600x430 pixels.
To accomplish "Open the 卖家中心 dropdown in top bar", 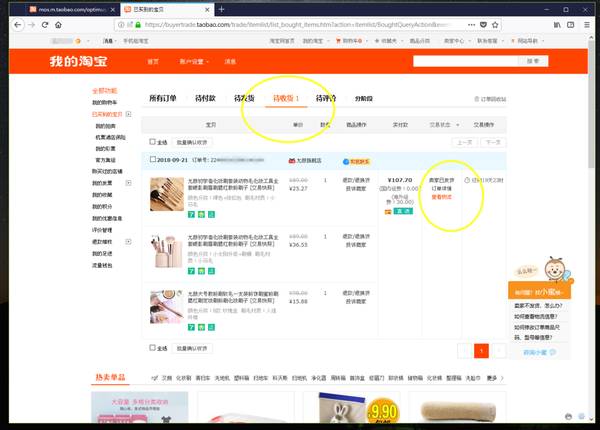I will pyautogui.click(x=457, y=41).
